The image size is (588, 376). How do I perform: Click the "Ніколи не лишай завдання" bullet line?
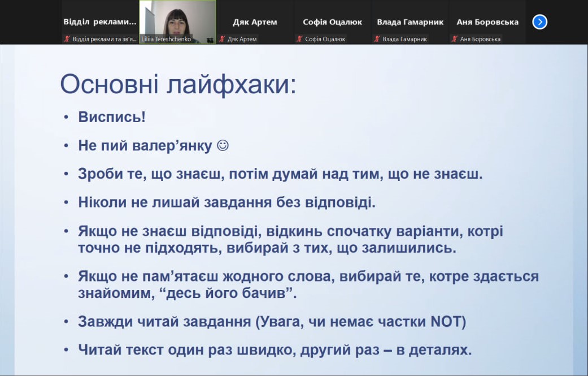227,202
